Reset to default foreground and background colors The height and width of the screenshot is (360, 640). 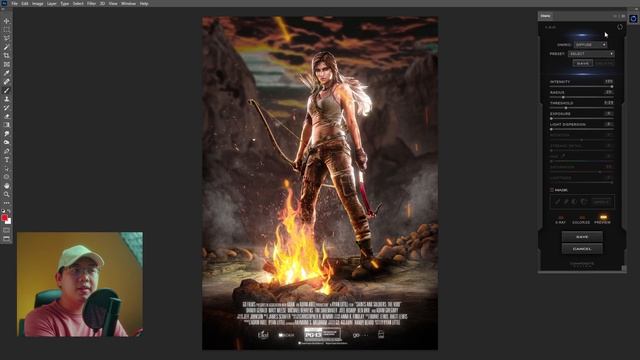tap(3, 211)
